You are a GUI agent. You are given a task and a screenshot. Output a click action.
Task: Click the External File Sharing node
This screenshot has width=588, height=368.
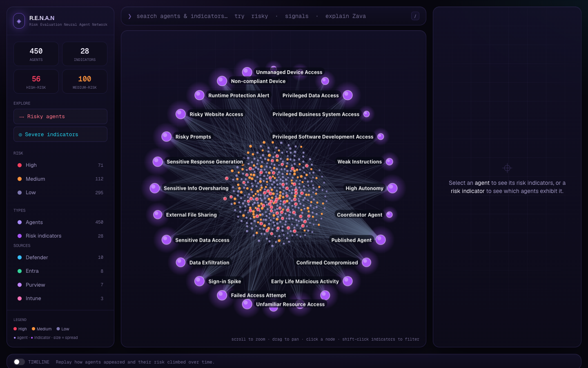[x=158, y=215]
